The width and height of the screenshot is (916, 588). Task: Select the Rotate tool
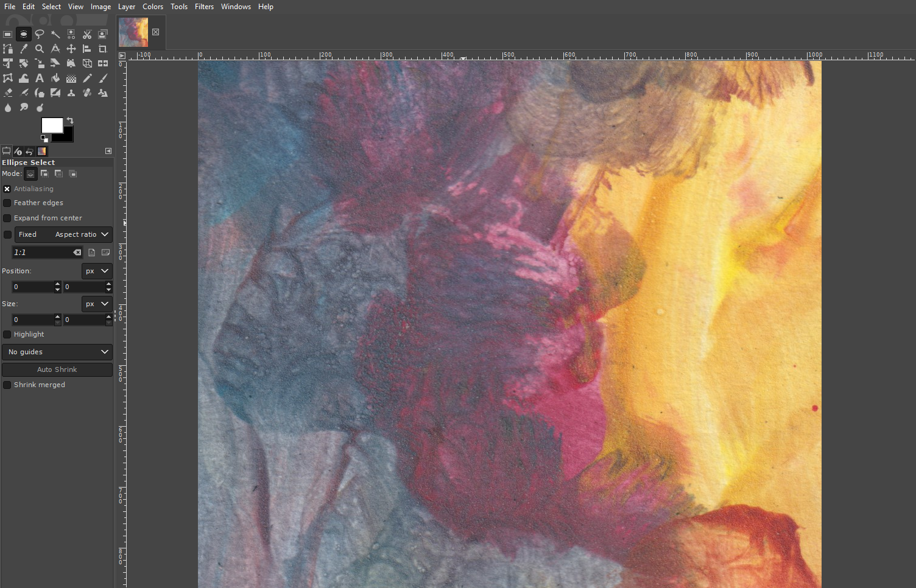(x=24, y=63)
